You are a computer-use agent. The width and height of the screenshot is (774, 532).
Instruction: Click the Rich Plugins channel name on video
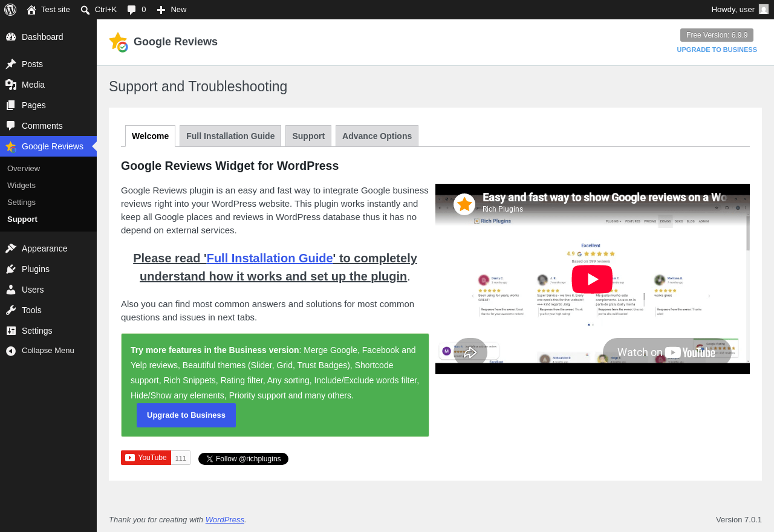(x=503, y=209)
